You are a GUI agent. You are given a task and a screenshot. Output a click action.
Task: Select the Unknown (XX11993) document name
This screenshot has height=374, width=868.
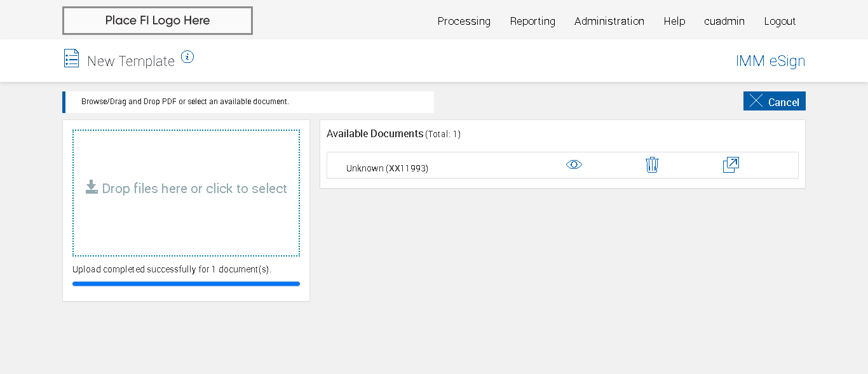pos(387,168)
